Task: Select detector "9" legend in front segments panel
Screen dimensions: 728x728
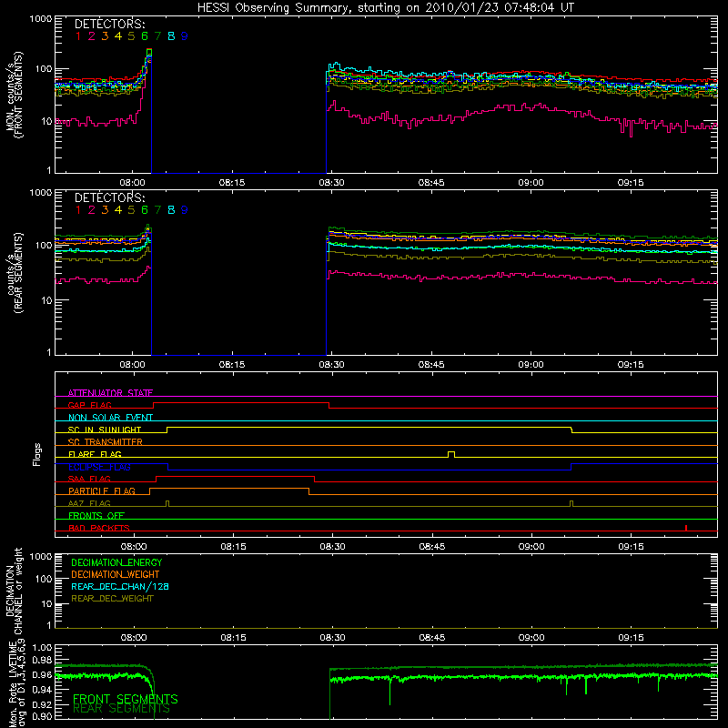Action: click(185, 36)
